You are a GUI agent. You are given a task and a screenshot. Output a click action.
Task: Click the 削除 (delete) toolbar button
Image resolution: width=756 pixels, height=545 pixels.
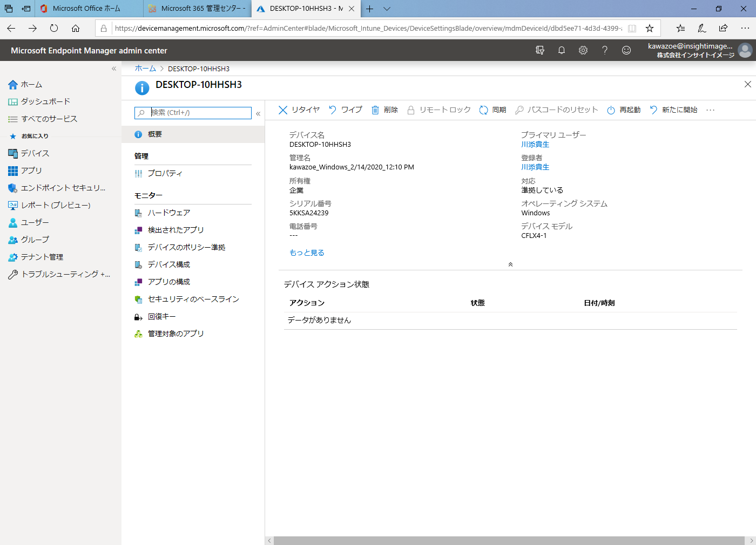[384, 110]
